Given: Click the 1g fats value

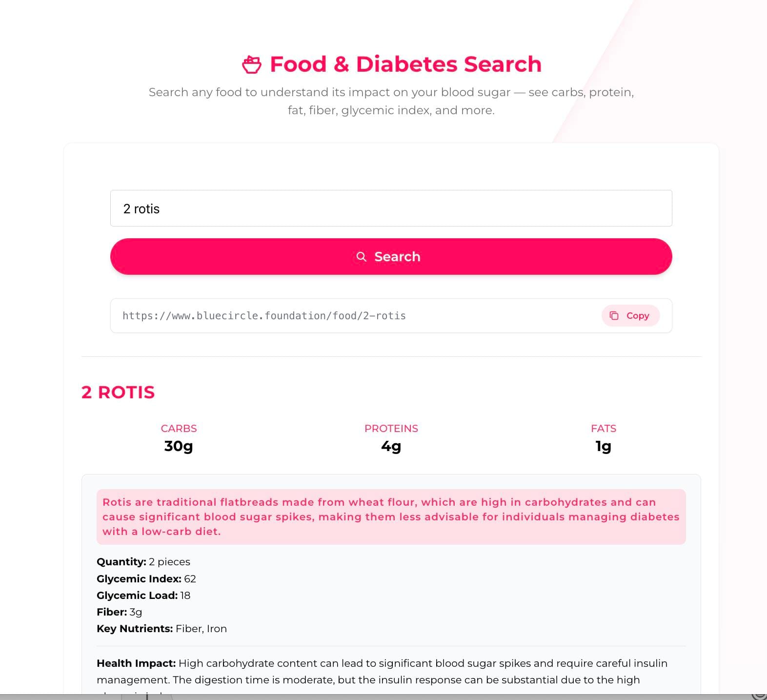Looking at the screenshot, I should [603, 446].
